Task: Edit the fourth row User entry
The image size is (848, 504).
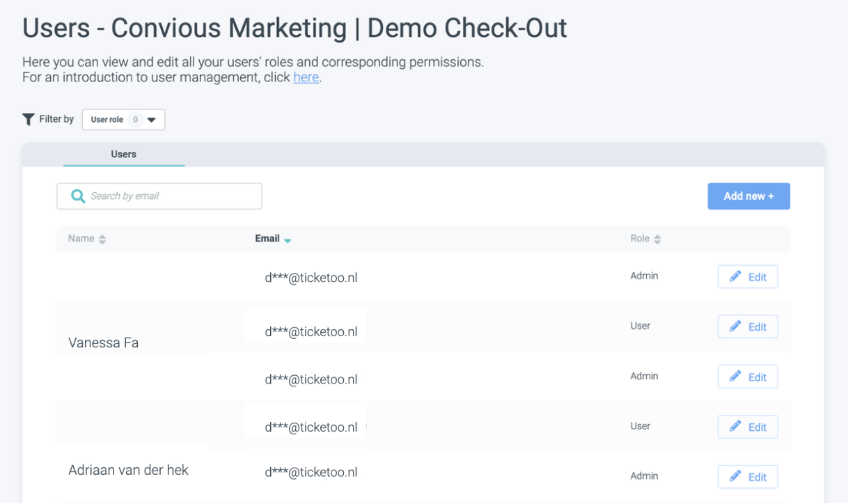Action: [x=748, y=427]
